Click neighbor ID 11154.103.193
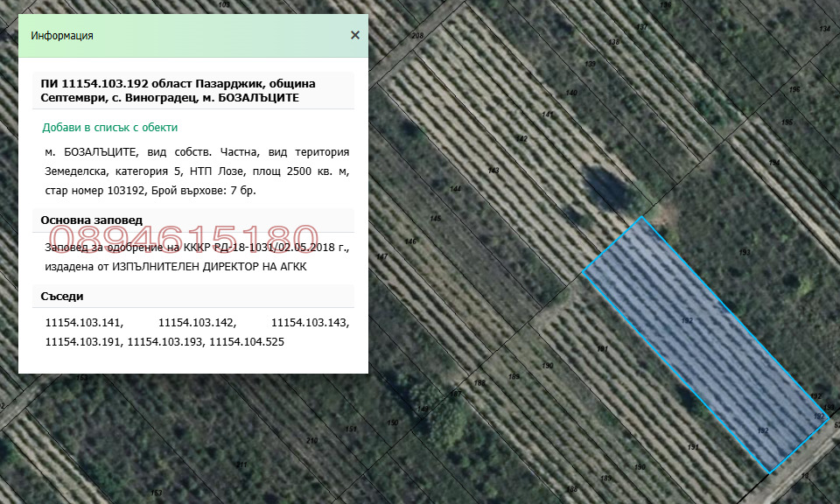 [165, 342]
